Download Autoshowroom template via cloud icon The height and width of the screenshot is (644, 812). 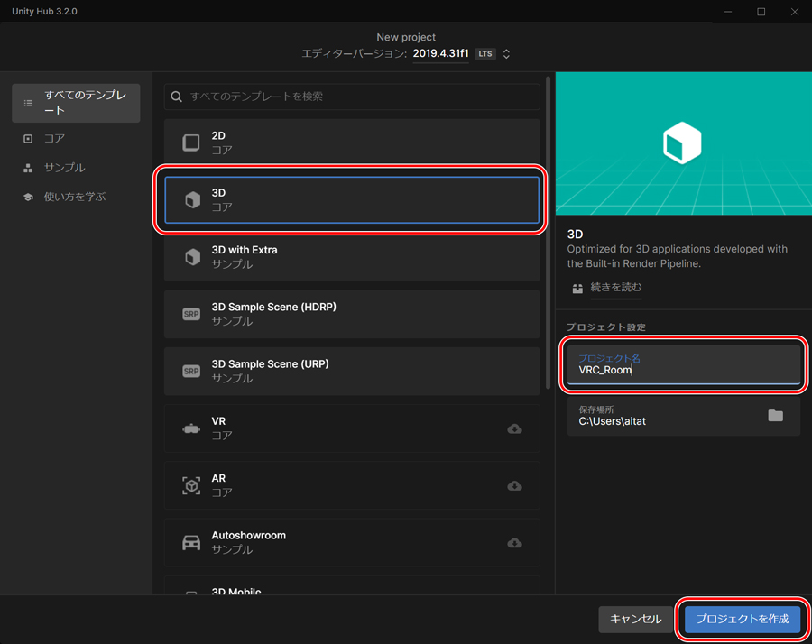point(514,542)
